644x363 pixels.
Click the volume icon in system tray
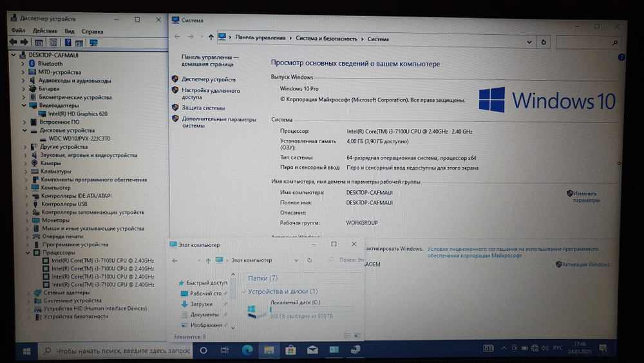click(x=545, y=348)
